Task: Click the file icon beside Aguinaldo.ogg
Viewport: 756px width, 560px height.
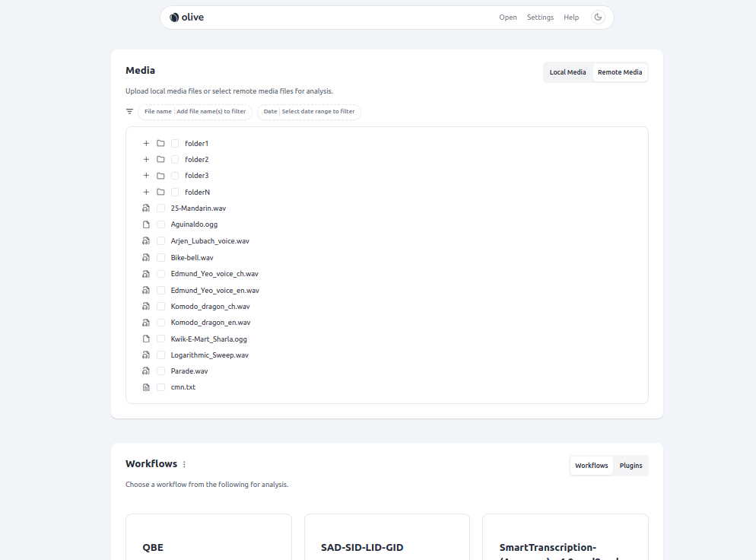Action: coord(145,224)
